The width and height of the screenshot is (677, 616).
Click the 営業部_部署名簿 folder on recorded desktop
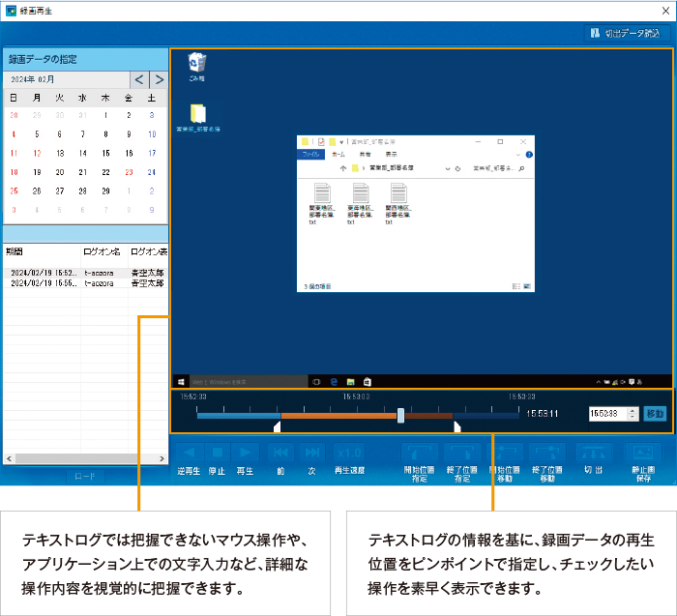click(x=198, y=118)
